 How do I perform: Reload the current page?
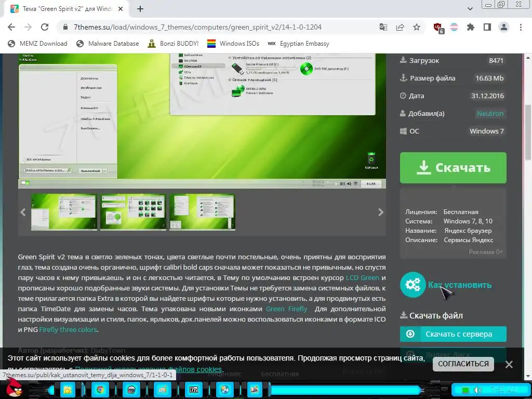(45, 27)
